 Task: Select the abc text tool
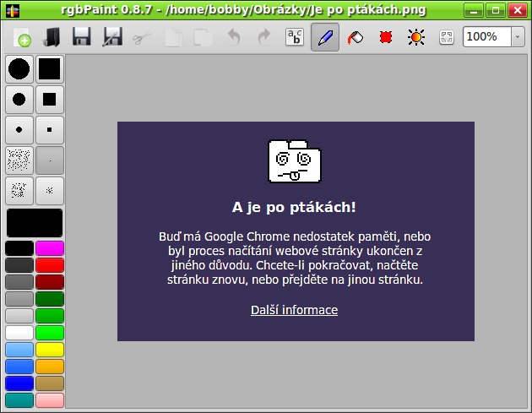click(x=295, y=37)
